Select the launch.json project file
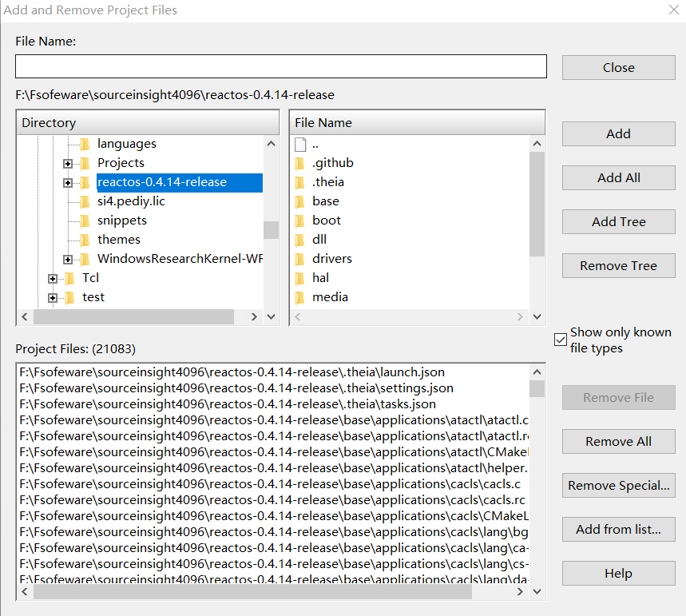This screenshot has width=686, height=616. tap(232, 372)
